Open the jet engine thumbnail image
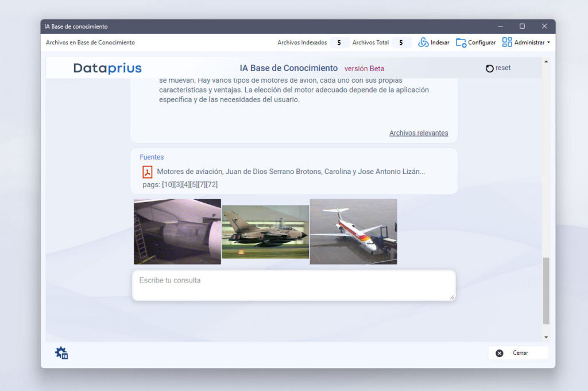The image size is (588, 391). coord(177,231)
